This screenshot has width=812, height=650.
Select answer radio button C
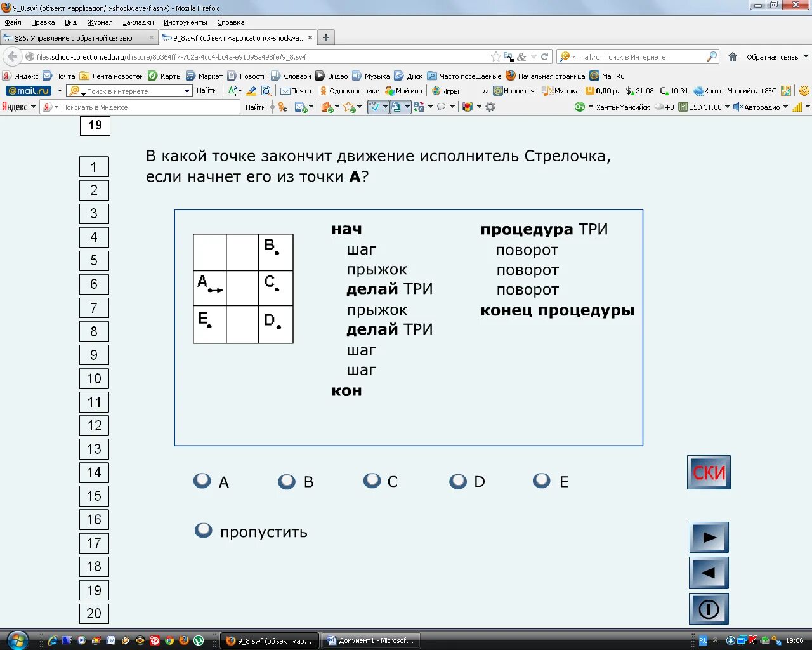click(x=372, y=481)
